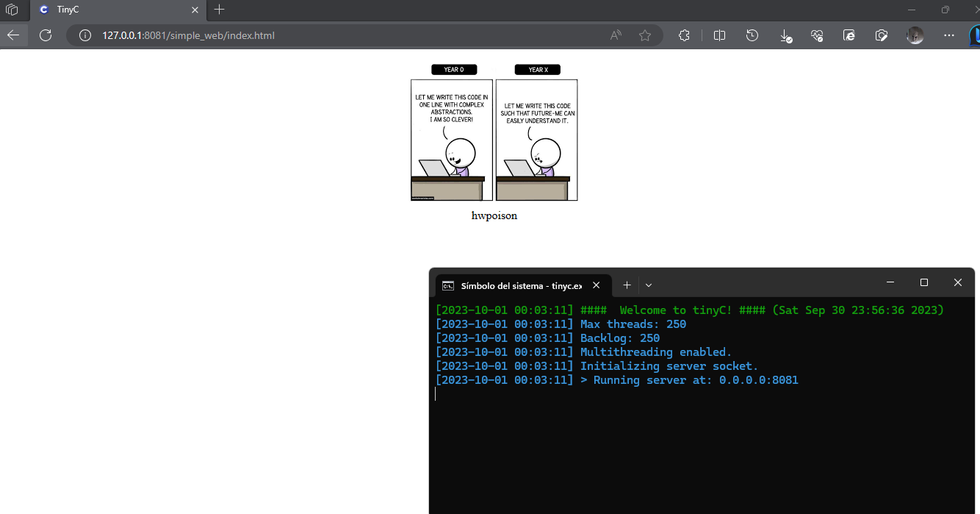Close the tinyc.exe terminal tab
The width and height of the screenshot is (980, 514).
597,285
